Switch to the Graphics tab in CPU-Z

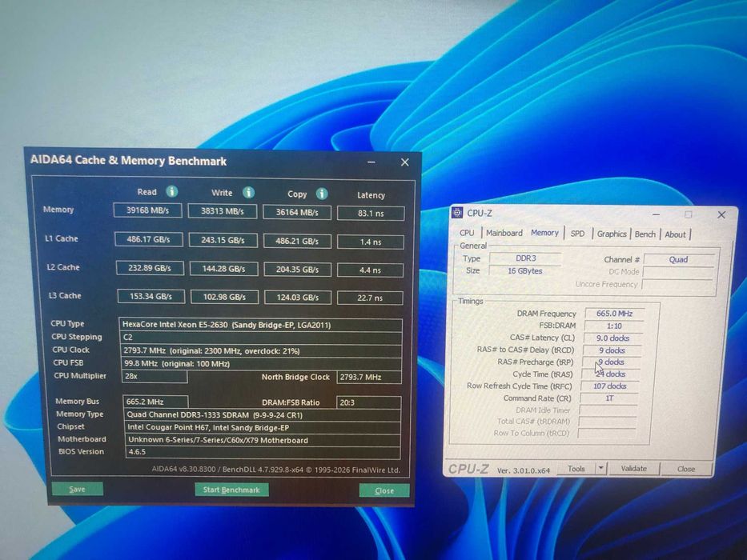coord(612,234)
